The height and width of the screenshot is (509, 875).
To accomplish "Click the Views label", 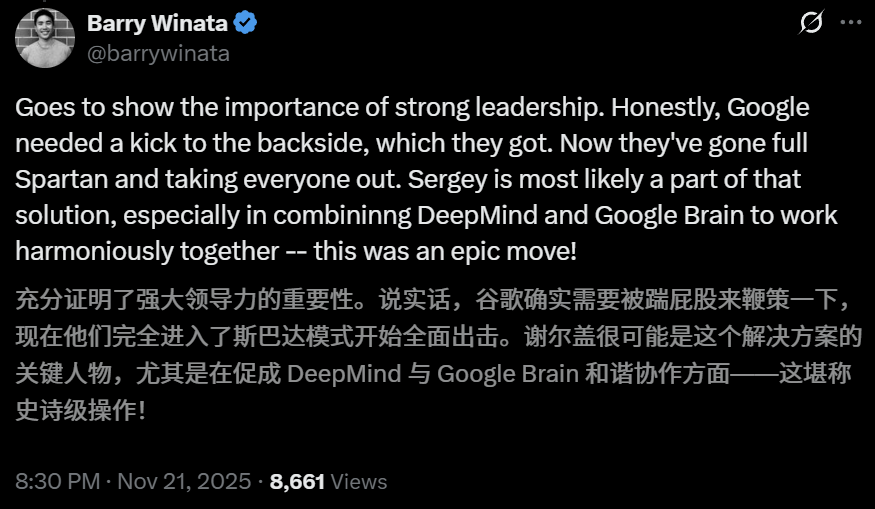I will pos(358,481).
